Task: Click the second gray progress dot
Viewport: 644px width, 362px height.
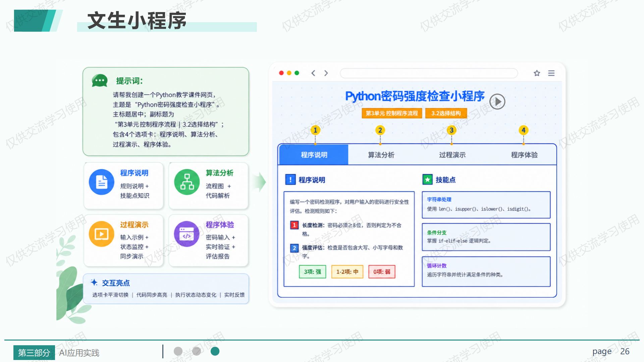Action: [x=197, y=351]
